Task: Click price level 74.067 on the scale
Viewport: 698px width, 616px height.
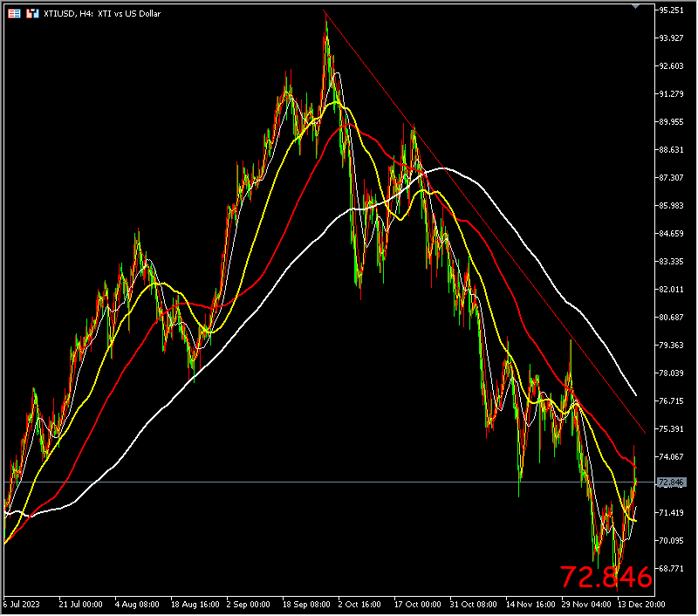Action: coord(671,457)
